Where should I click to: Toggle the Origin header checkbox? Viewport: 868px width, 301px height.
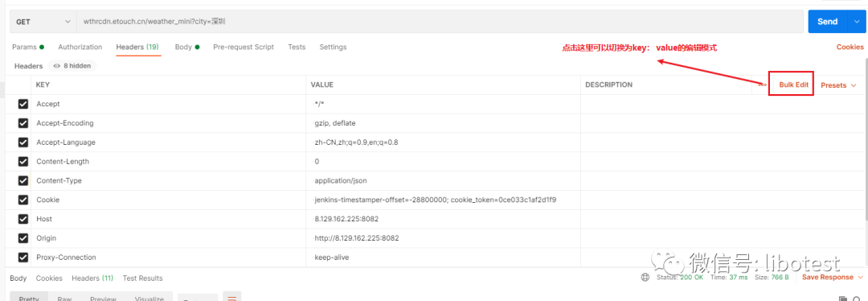coord(23,238)
